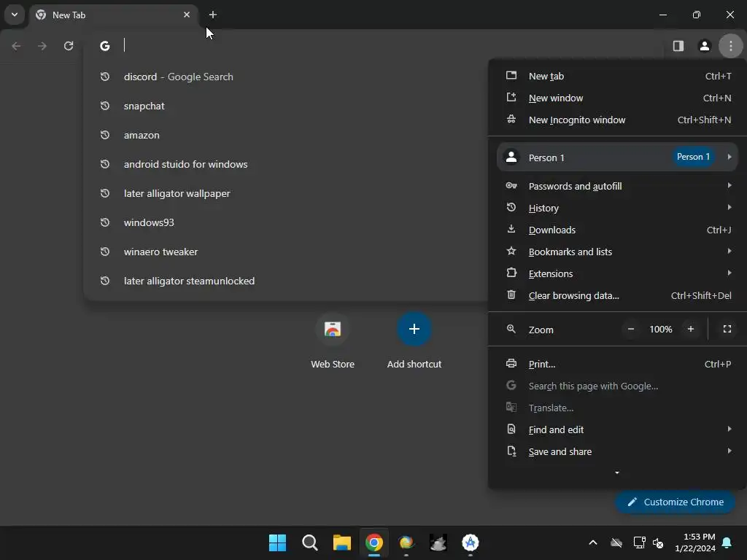Expand Find and edit submenu
The image size is (747, 560).
[617, 430]
